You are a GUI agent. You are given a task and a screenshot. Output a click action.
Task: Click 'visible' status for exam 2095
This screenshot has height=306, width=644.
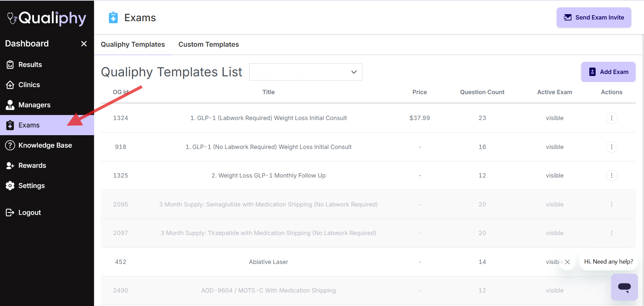pyautogui.click(x=555, y=204)
